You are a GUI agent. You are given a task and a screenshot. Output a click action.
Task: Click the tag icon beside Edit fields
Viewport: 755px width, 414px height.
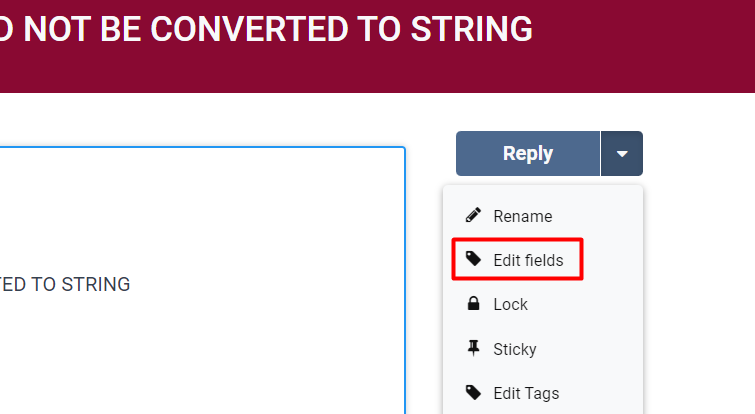tap(474, 260)
